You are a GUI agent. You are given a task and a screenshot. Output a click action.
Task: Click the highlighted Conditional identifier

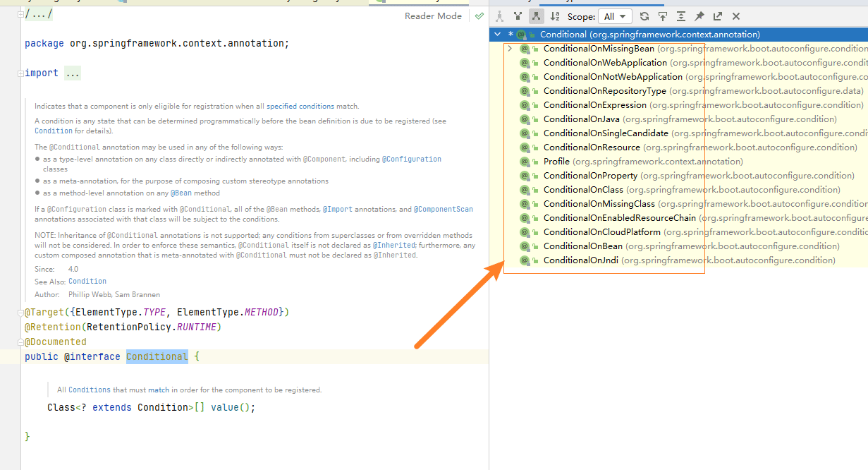(x=157, y=356)
